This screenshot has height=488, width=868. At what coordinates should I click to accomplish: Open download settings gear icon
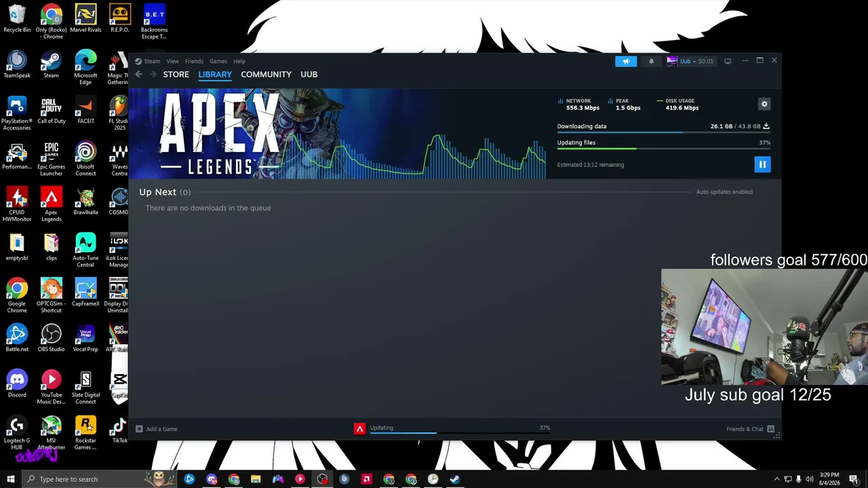764,104
